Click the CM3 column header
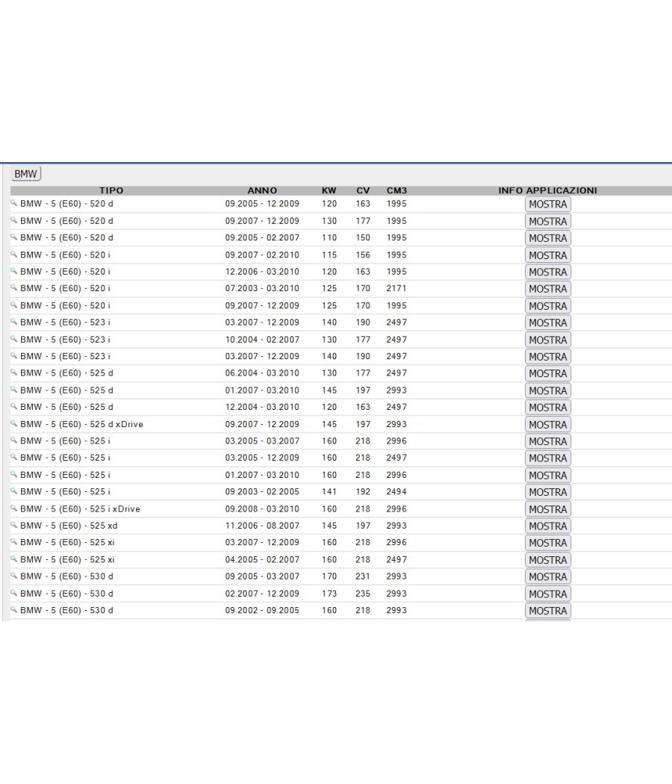 [x=396, y=190]
